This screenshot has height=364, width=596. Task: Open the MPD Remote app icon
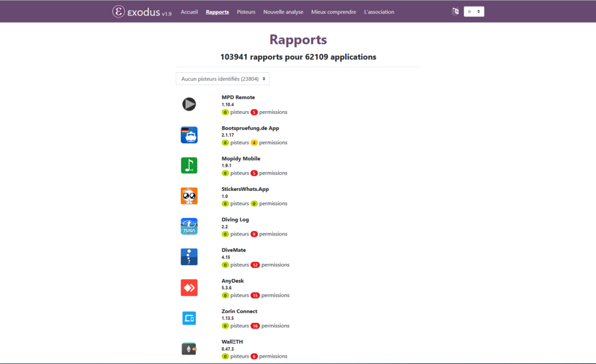[x=189, y=104]
